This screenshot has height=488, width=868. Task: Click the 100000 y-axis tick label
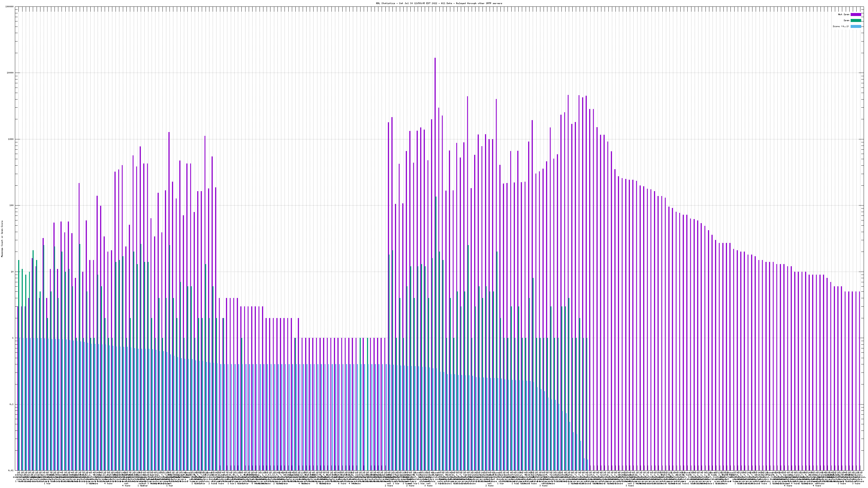pyautogui.click(x=10, y=7)
